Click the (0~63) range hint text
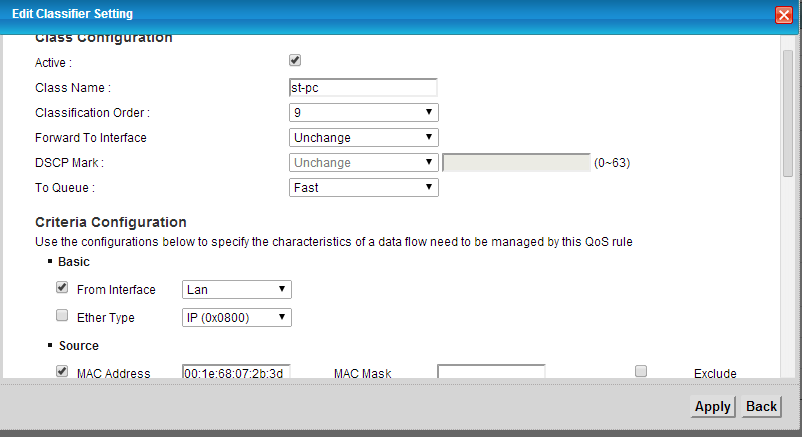802x437 pixels. tap(612, 163)
